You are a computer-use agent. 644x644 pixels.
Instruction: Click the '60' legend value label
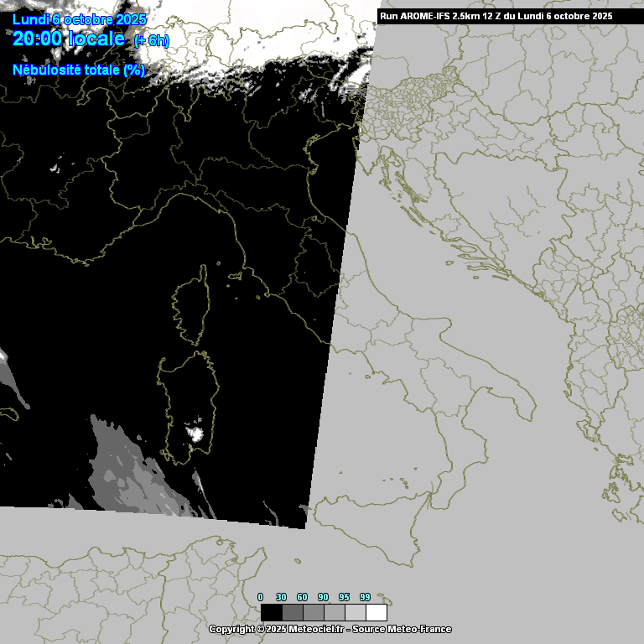(302, 597)
